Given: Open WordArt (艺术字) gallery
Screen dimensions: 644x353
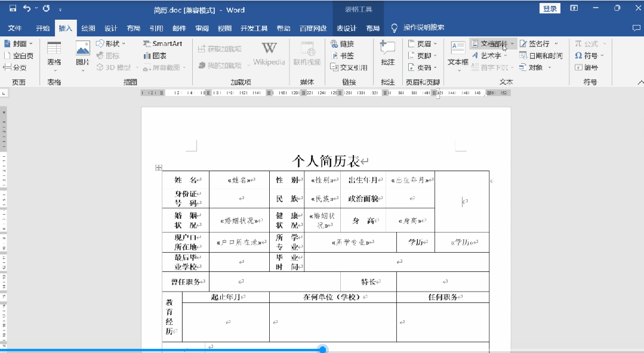Looking at the screenshot, I should tap(489, 55).
